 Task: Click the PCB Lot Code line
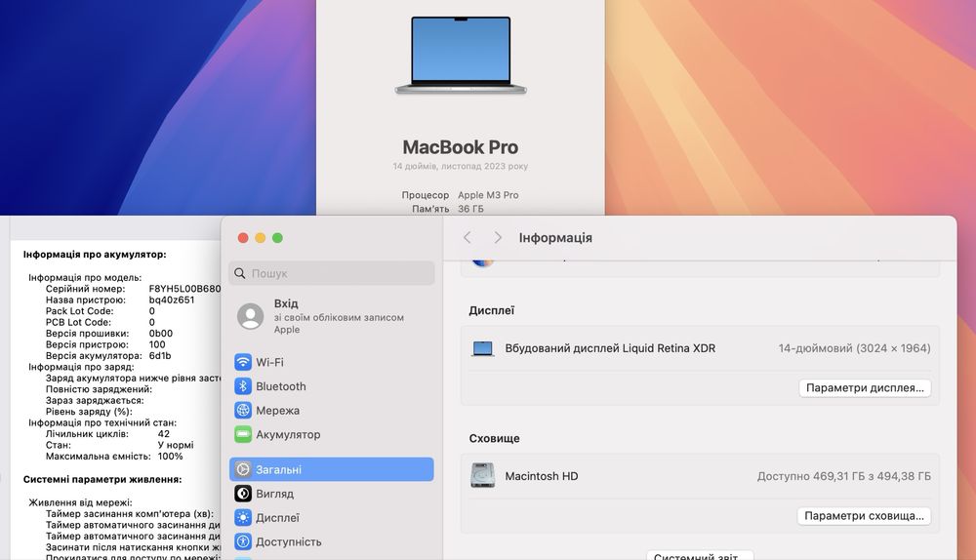tap(100, 322)
